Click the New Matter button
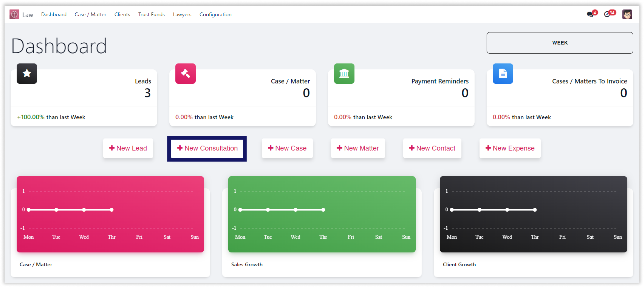The image size is (644, 287). click(x=358, y=148)
